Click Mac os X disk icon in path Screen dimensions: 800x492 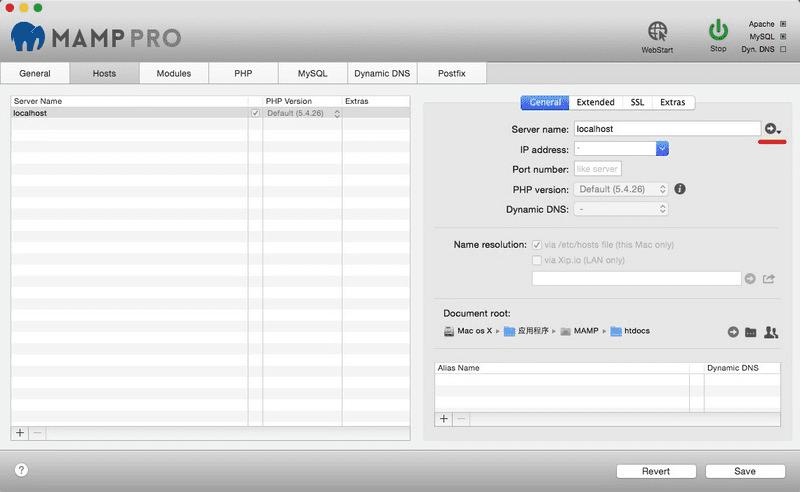pos(449,331)
